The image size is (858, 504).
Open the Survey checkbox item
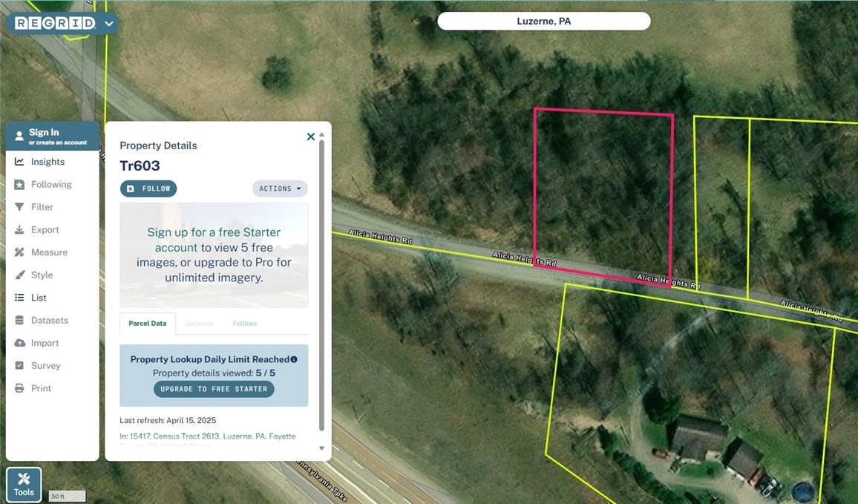tap(37, 365)
